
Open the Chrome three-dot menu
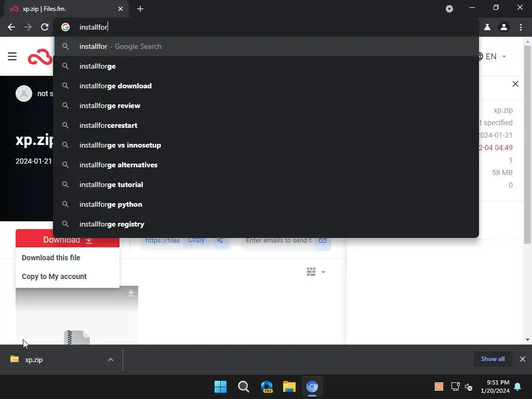point(521,27)
